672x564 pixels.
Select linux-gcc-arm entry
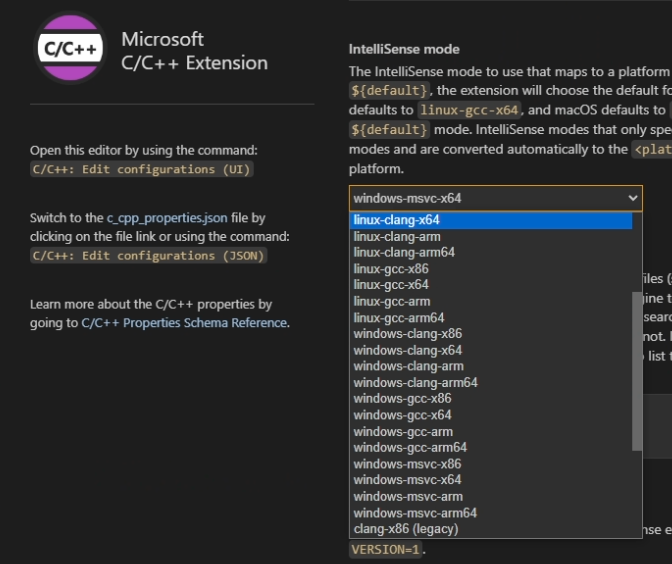pos(491,301)
